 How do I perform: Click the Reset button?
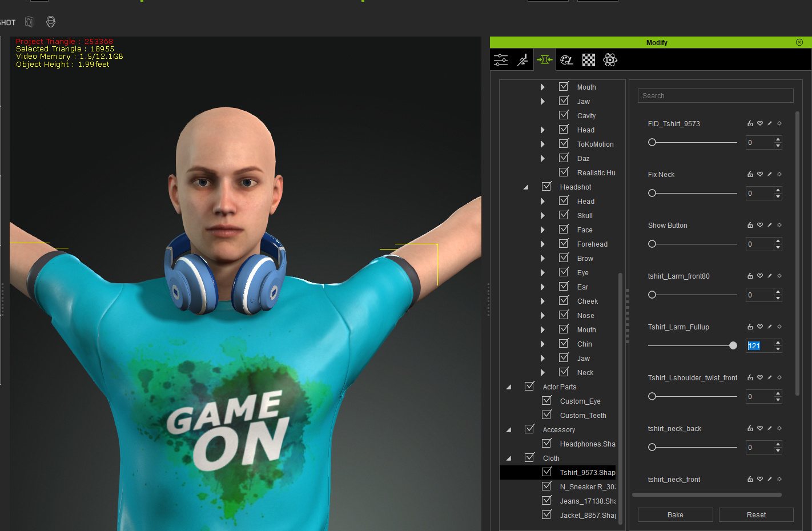coord(756,514)
